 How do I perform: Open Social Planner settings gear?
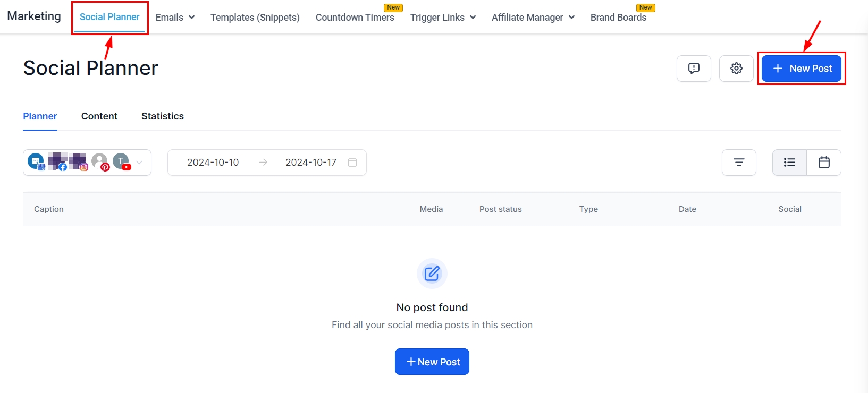(x=736, y=69)
